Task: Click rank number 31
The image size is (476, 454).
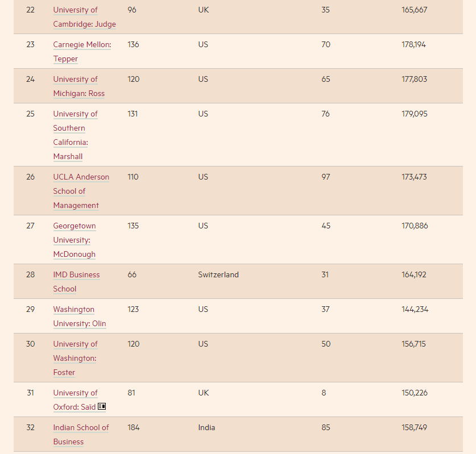Action: (30, 393)
